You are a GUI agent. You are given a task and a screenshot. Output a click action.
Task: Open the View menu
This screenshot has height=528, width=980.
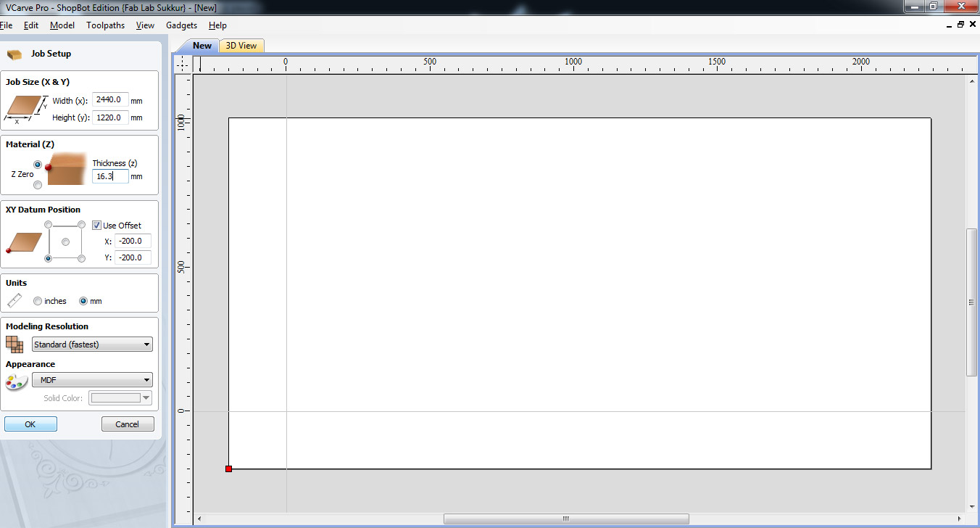[145, 25]
